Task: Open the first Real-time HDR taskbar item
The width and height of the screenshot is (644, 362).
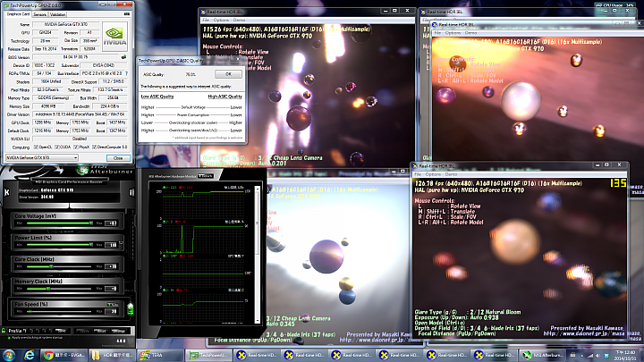Action: 257,355
